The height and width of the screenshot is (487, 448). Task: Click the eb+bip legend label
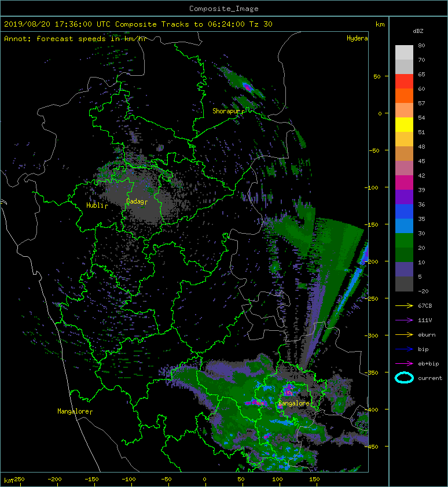click(428, 363)
